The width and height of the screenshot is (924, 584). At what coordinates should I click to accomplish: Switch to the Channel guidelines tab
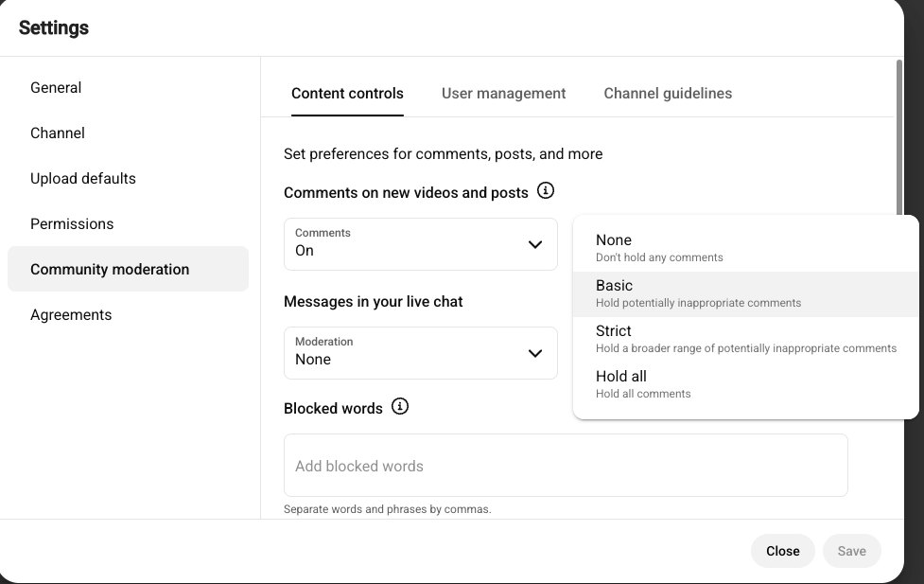(x=668, y=93)
